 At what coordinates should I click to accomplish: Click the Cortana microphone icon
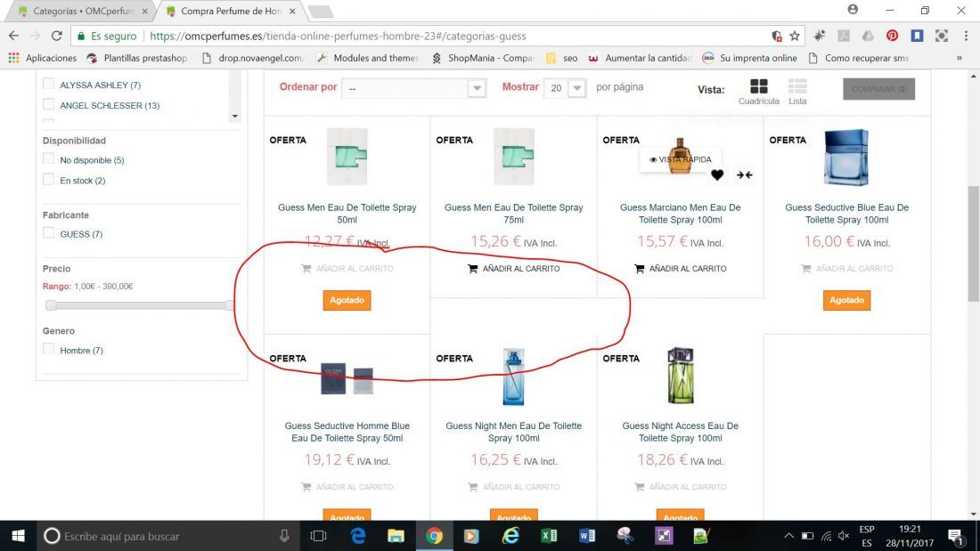[x=284, y=536]
